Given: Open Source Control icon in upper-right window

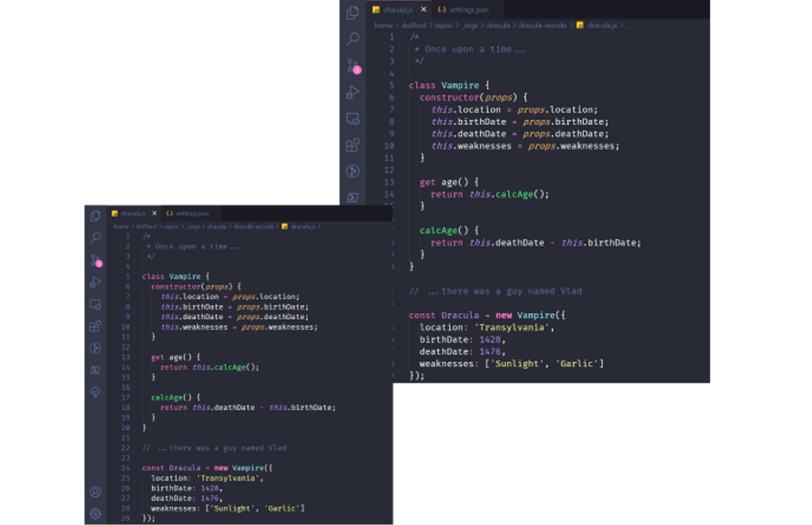Looking at the screenshot, I should click(x=353, y=66).
